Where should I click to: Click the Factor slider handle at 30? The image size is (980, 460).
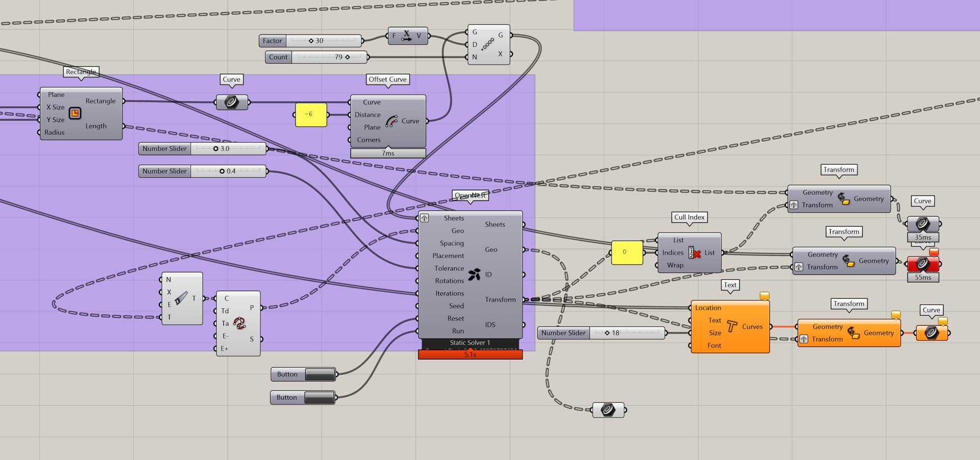click(x=311, y=41)
